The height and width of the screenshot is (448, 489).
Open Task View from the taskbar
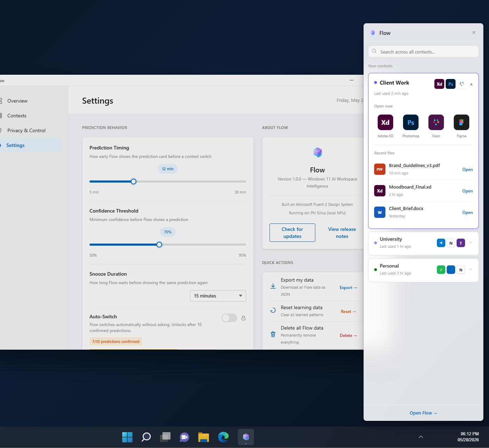tap(165, 437)
